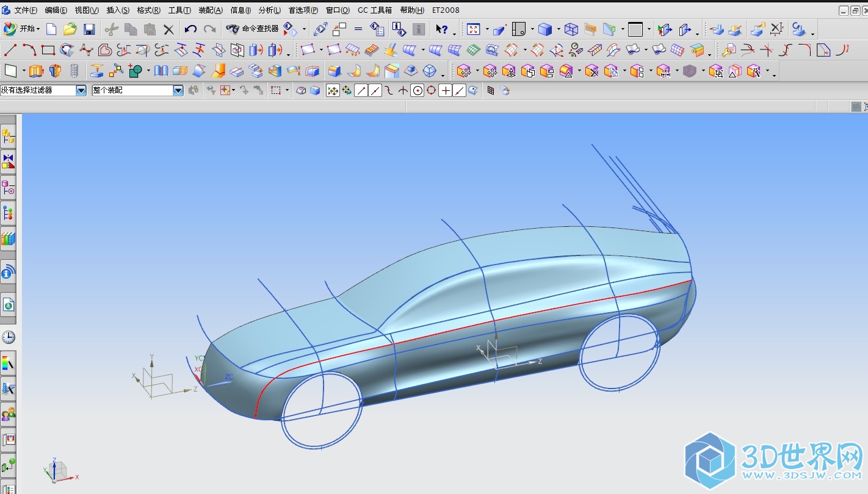The height and width of the screenshot is (494, 868).
Task: Open the 插入(S) menu
Action: click(x=118, y=10)
